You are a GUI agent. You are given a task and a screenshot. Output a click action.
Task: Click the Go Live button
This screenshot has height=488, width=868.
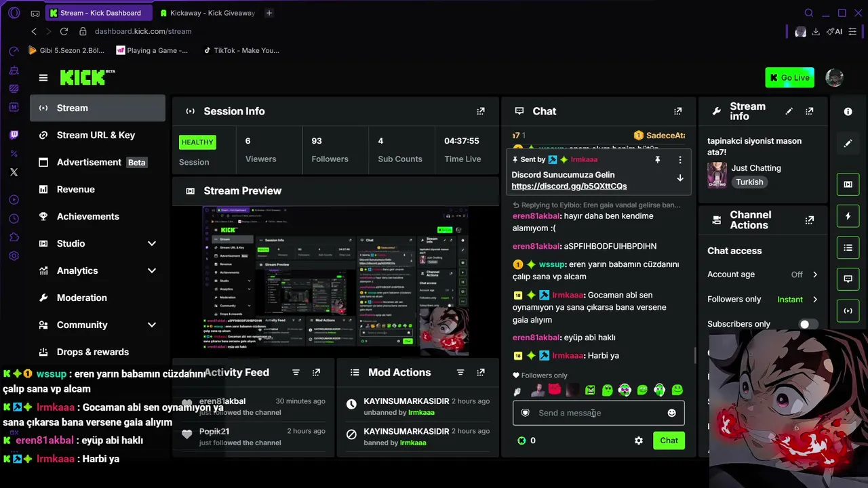(790, 77)
